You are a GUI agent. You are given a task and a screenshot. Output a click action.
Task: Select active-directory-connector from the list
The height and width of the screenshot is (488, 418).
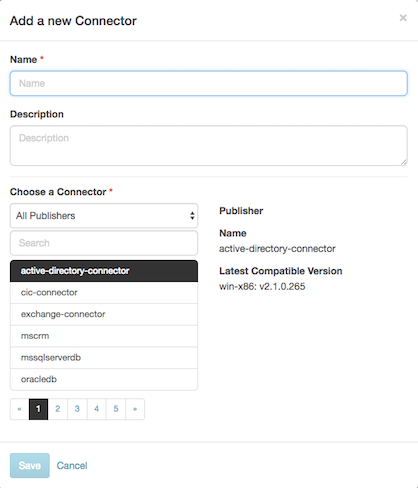click(104, 271)
